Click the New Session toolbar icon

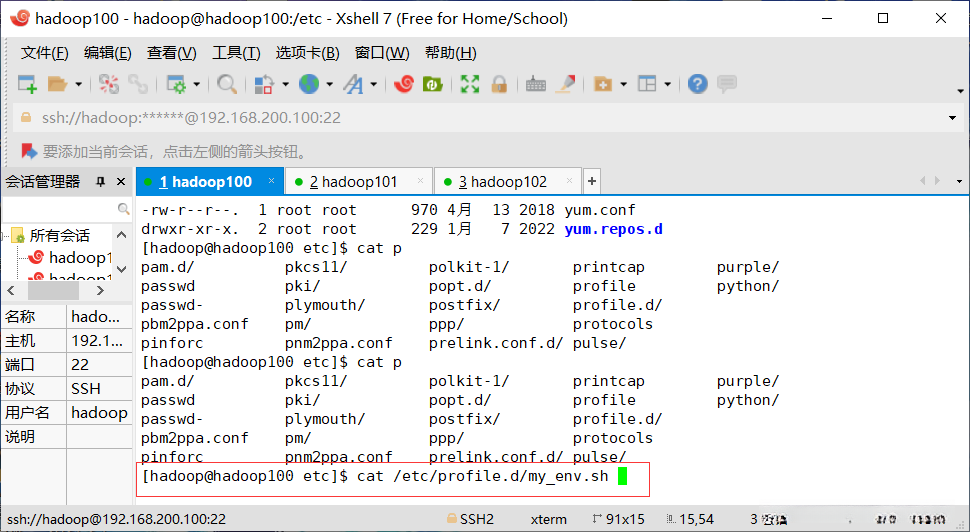[x=27, y=84]
